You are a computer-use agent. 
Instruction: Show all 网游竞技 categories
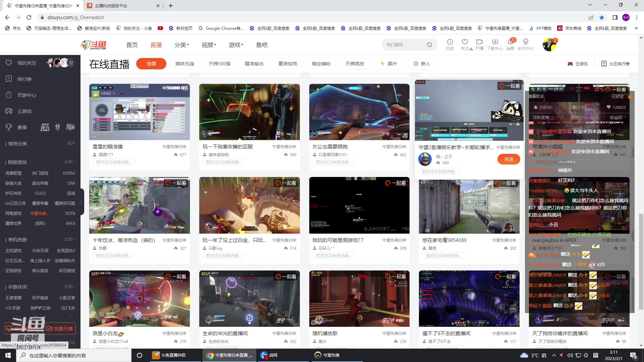click(x=69, y=162)
